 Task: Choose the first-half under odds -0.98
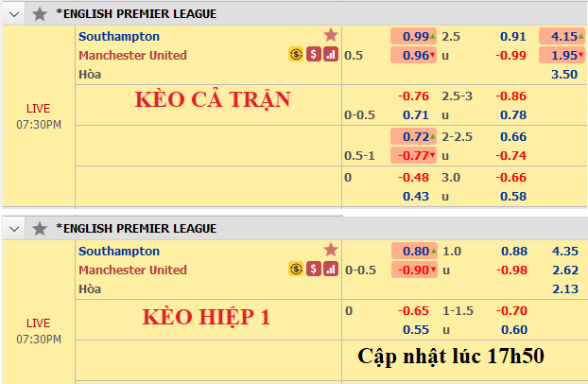[511, 270]
